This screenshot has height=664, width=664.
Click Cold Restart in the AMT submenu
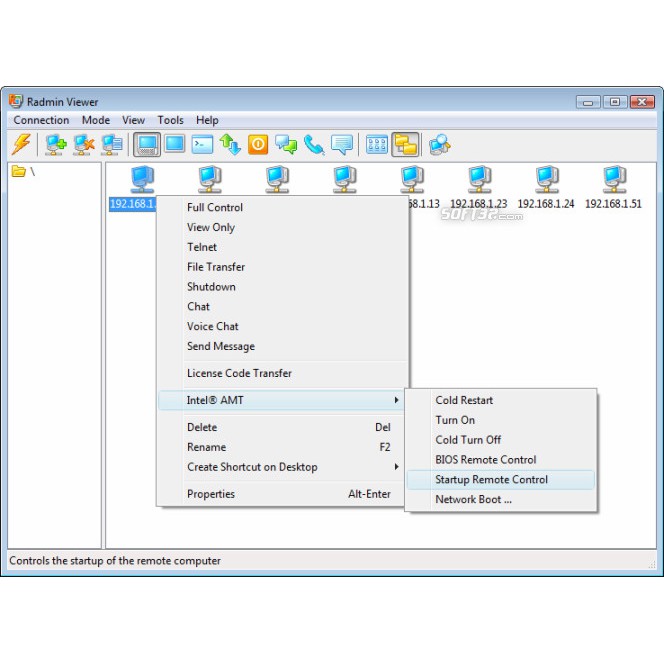point(464,400)
